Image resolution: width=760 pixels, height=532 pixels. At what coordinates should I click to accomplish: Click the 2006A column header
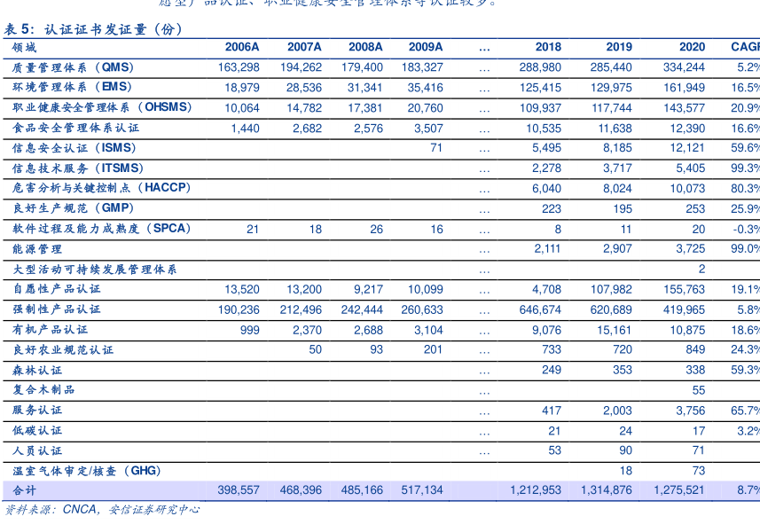242,47
